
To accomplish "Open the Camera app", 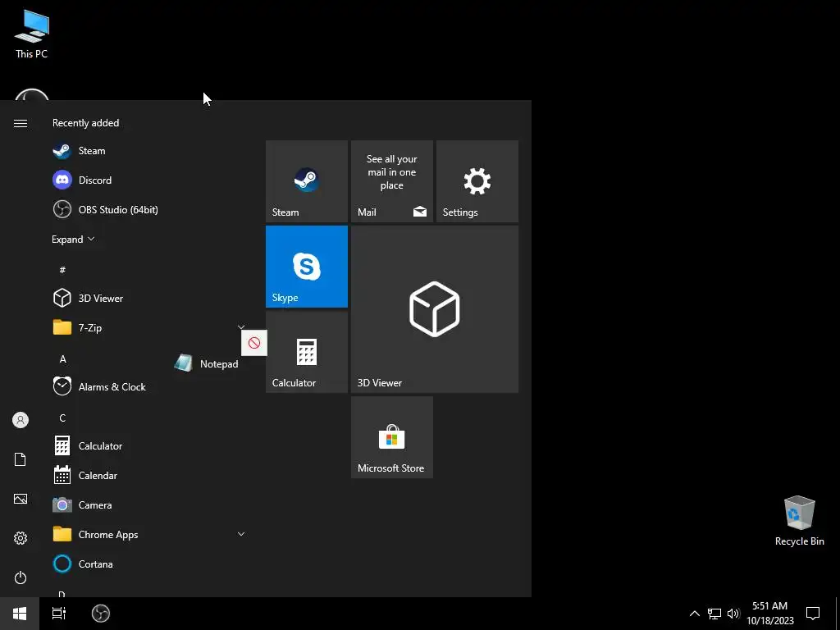I will pyautogui.click(x=148, y=504).
